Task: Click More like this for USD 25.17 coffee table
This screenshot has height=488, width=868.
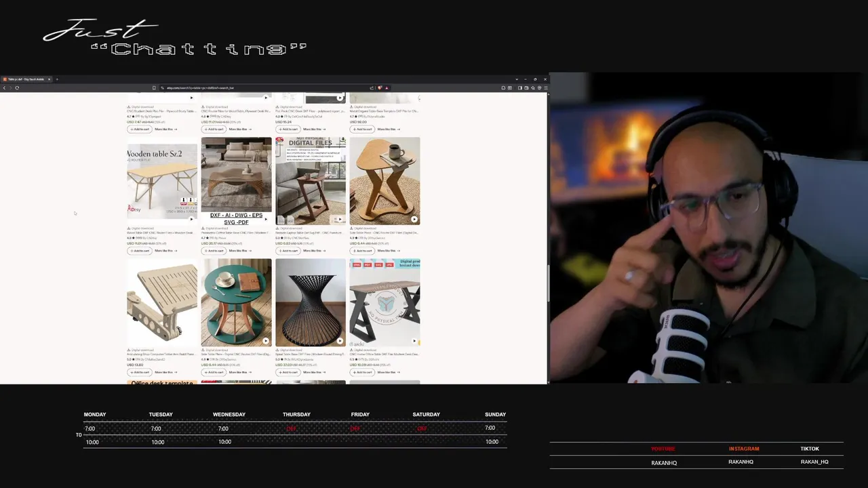Action: pyautogui.click(x=240, y=251)
